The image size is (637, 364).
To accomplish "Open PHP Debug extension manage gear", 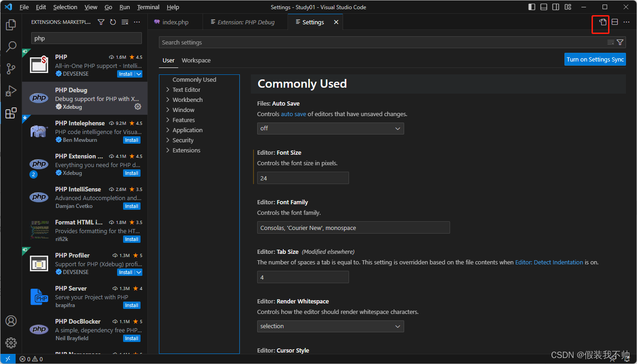I will pyautogui.click(x=138, y=106).
